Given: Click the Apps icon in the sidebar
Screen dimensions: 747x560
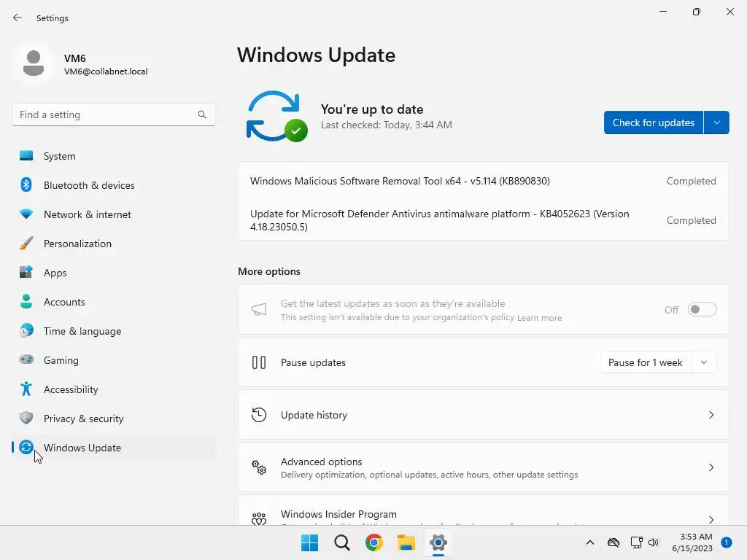Looking at the screenshot, I should (x=26, y=273).
